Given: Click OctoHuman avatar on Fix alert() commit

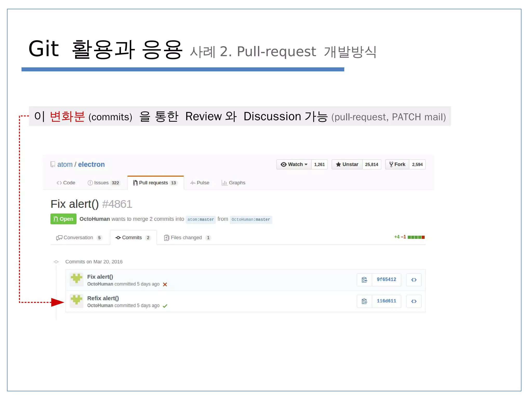Looking at the screenshot, I should pos(77,279).
